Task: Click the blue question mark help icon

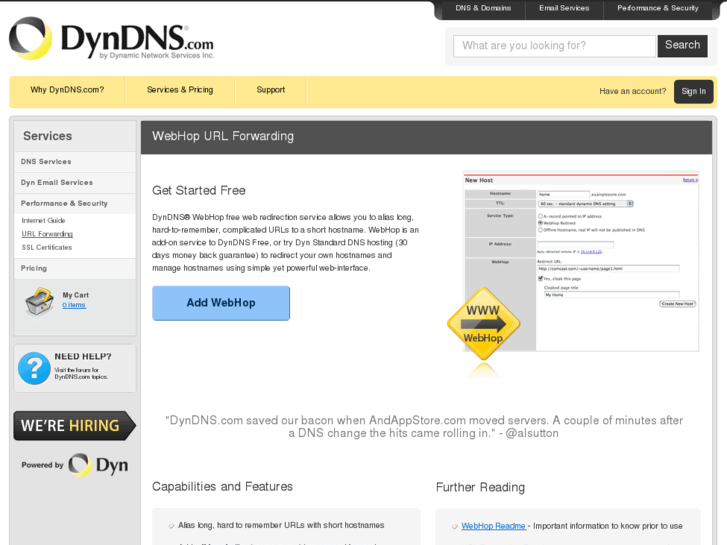Action: [34, 368]
